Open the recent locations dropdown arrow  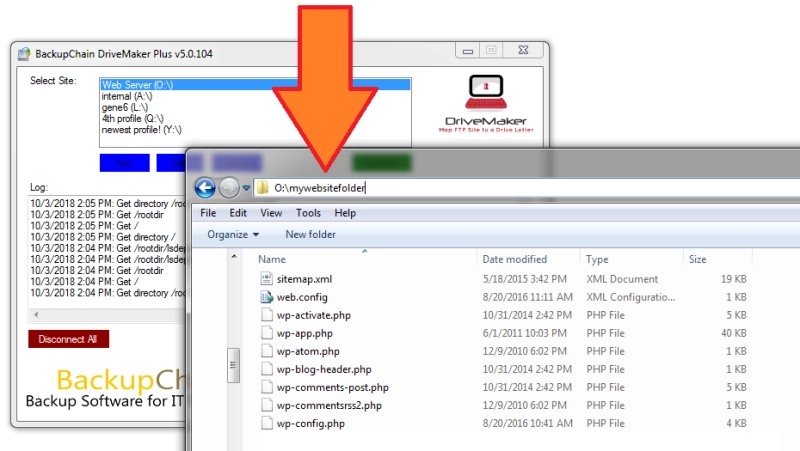[246, 188]
